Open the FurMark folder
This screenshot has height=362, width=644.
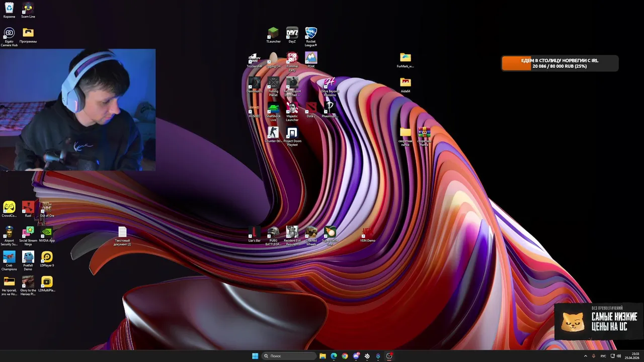tap(406, 60)
